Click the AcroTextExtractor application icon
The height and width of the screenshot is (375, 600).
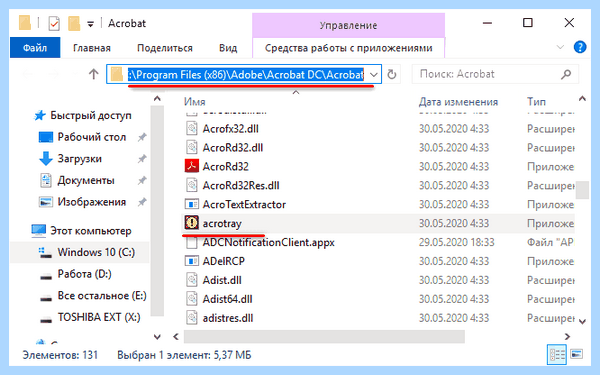point(192,204)
